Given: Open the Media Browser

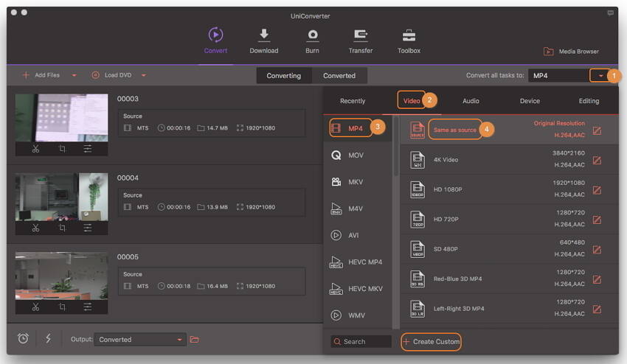Looking at the screenshot, I should point(571,51).
